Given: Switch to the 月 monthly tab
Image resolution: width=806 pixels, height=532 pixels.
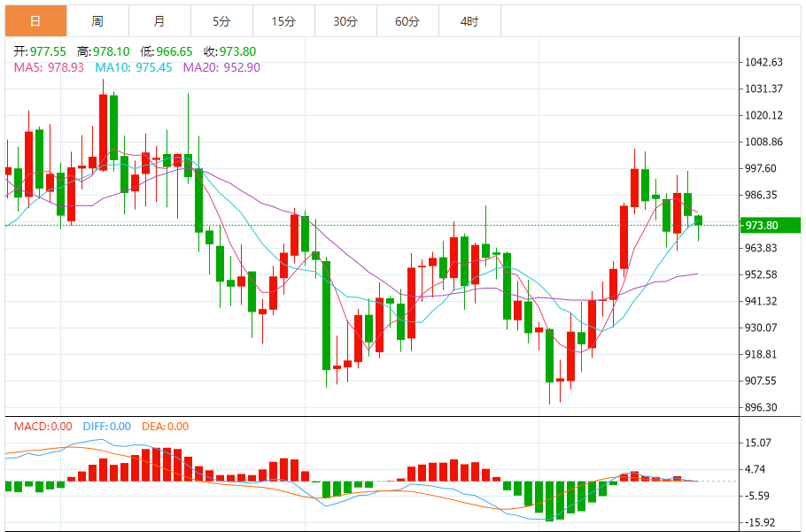Looking at the screenshot, I should pos(159,21).
